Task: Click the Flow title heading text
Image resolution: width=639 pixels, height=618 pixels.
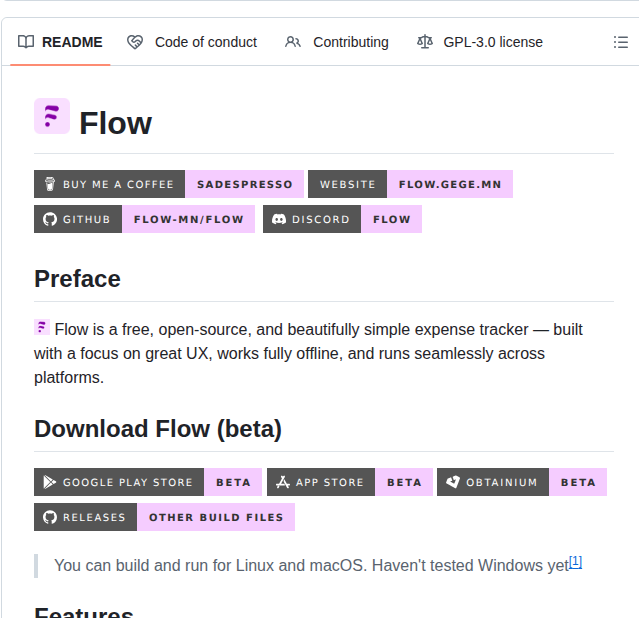Action: point(115,123)
